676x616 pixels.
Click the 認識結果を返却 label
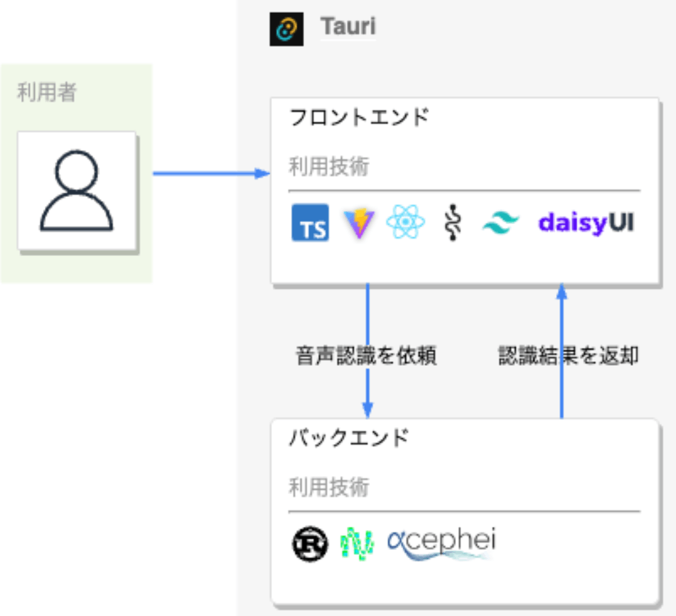coord(567,355)
